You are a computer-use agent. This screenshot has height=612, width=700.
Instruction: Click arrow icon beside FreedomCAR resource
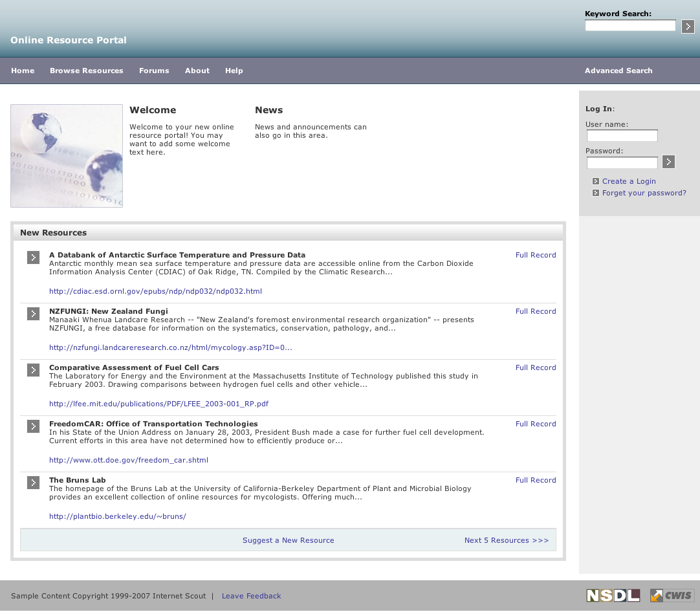pos(33,426)
